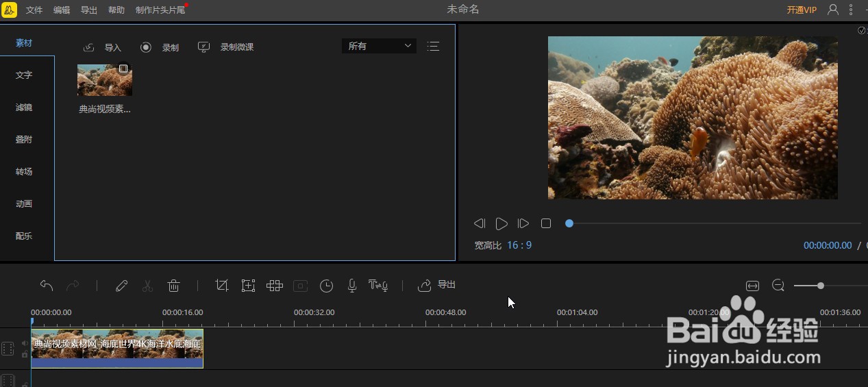The height and width of the screenshot is (387, 868).
Task: Click the freeze frame icon
Action: [x=300, y=286]
